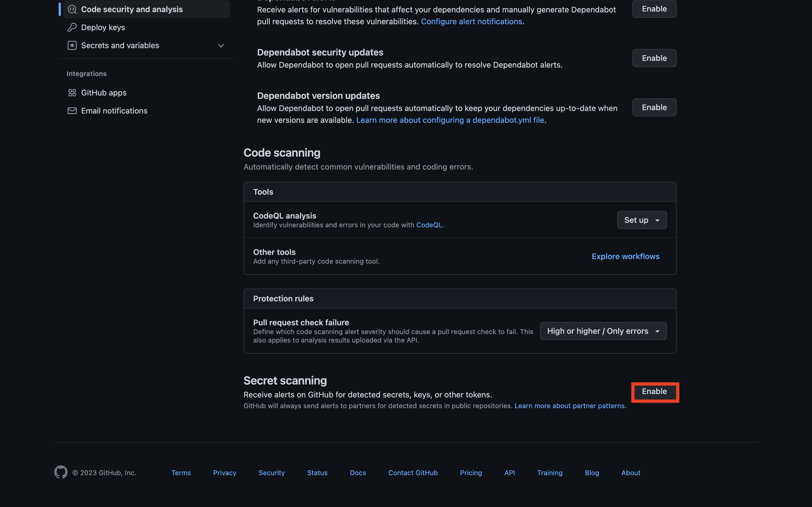Click the Email notifications envelope icon
This screenshot has height=507, width=812.
72,111
